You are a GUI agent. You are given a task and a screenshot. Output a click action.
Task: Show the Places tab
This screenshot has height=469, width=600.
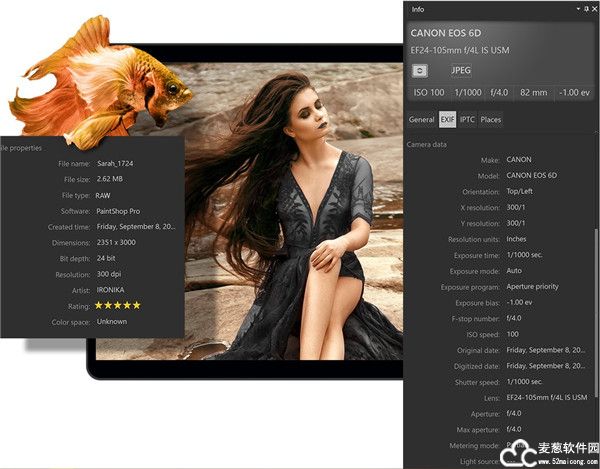pyautogui.click(x=490, y=120)
